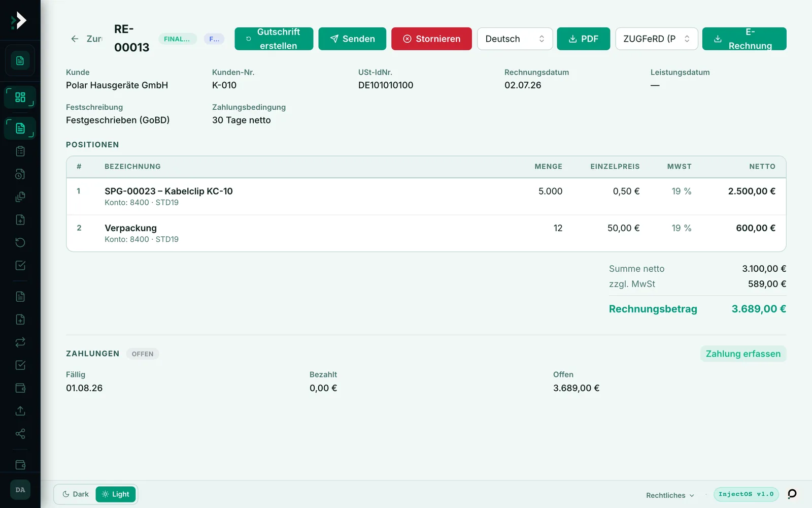Click the Verpackung position row
The image size is (812, 508).
click(426, 233)
